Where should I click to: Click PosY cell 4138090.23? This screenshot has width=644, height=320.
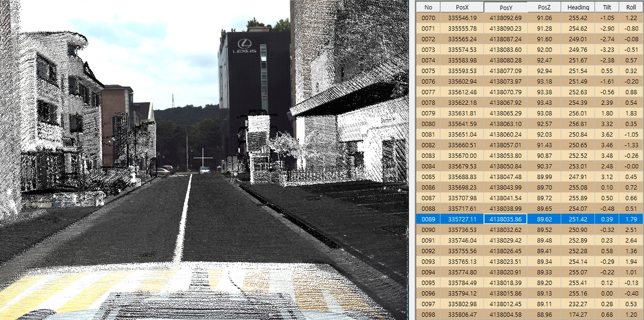(x=505, y=28)
